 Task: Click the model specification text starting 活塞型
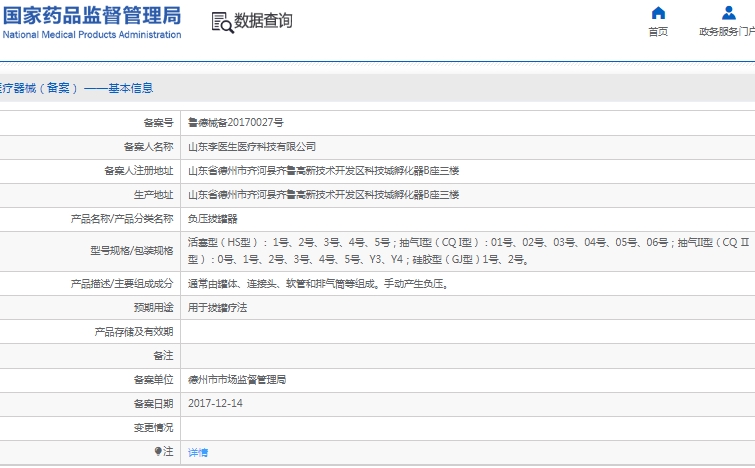[469, 251]
